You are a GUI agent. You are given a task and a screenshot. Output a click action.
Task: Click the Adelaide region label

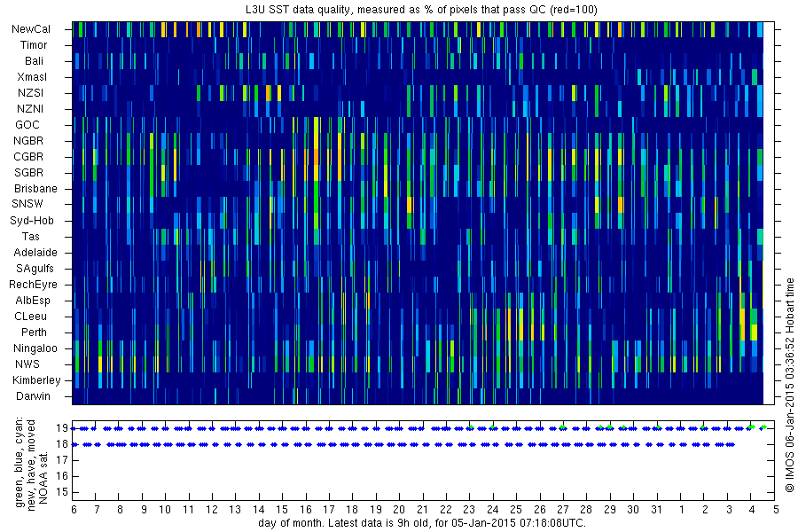(x=35, y=253)
